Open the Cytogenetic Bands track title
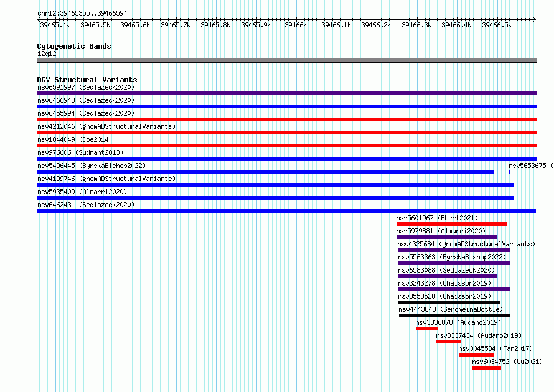 74,46
